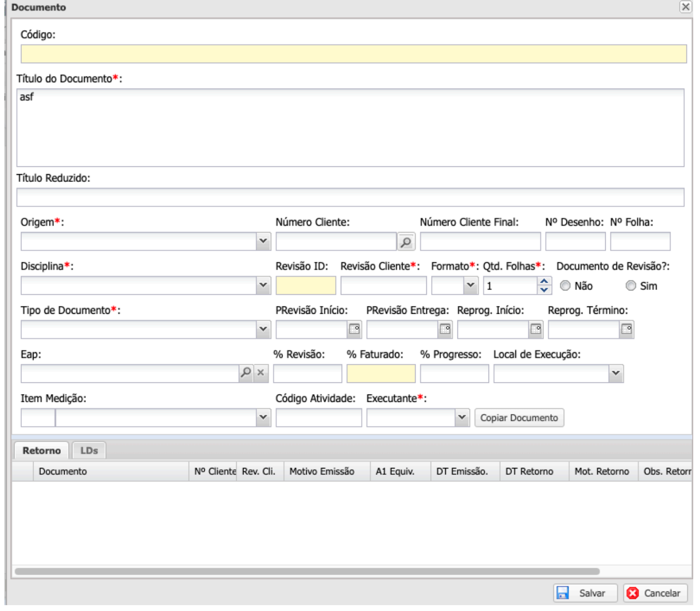Click the Eap search magnifier icon
The height and width of the screenshot is (611, 700).
coord(246,373)
